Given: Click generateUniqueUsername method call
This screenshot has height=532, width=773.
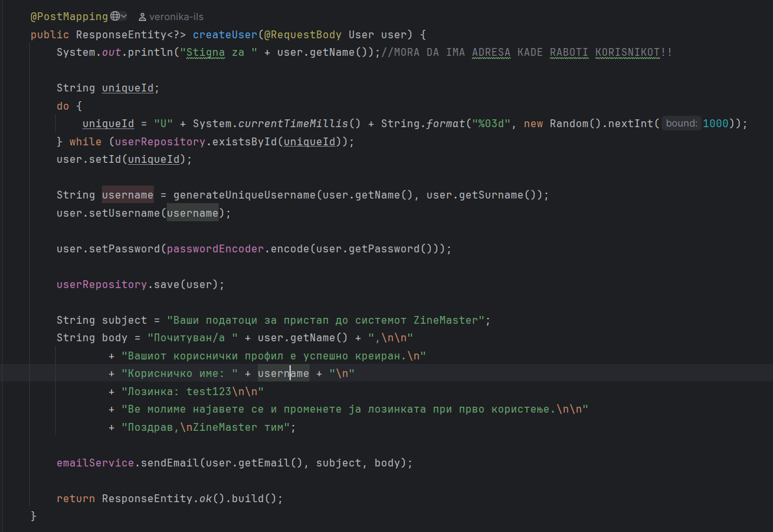Looking at the screenshot, I should [245, 195].
